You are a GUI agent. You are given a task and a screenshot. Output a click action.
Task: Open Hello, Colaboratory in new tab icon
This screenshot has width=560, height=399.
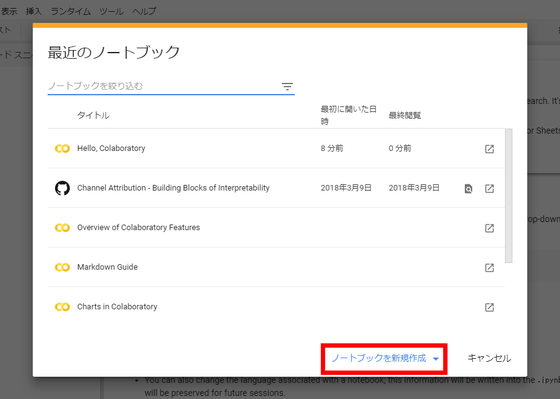[489, 149]
